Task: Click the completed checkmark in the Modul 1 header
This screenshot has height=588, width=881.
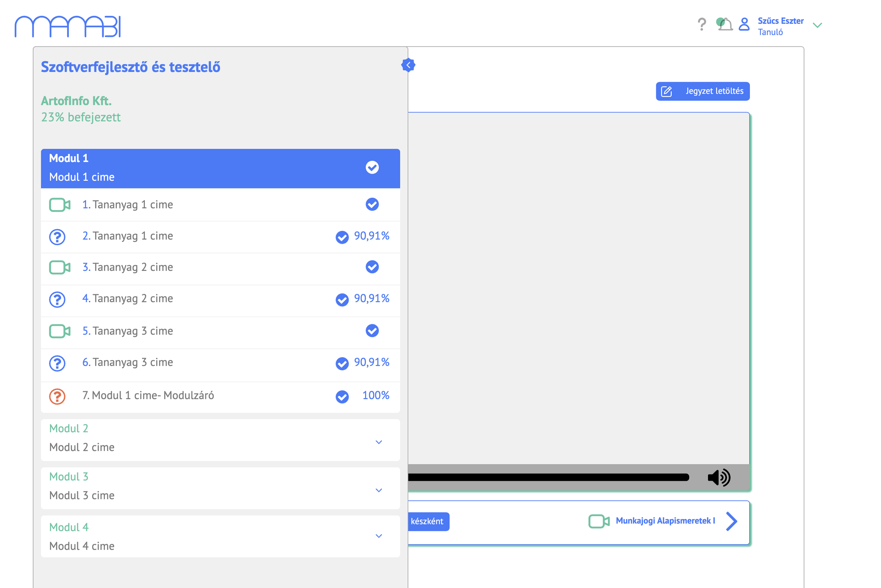Action: pos(372,168)
